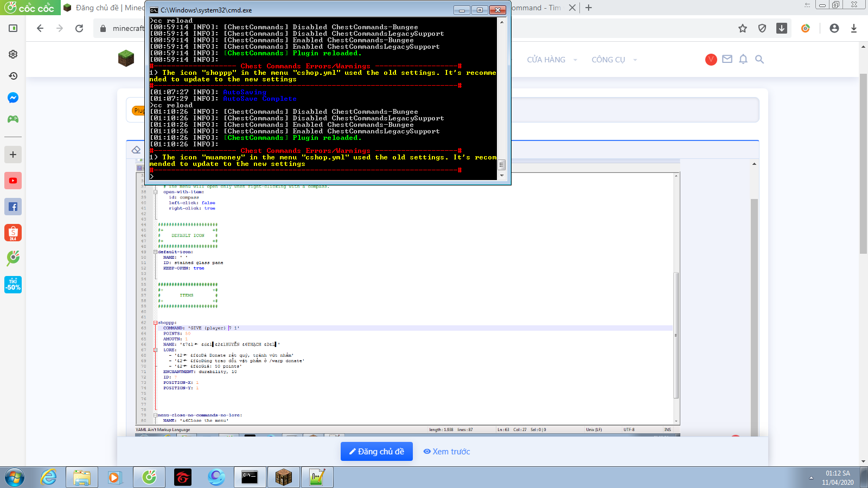Click the notification bell icon
868x488 pixels.
743,59
